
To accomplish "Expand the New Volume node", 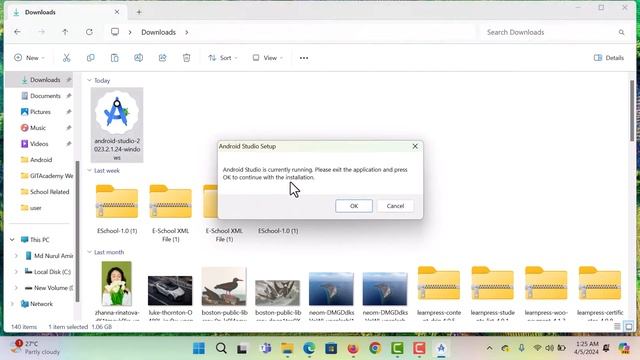I will click(16, 288).
